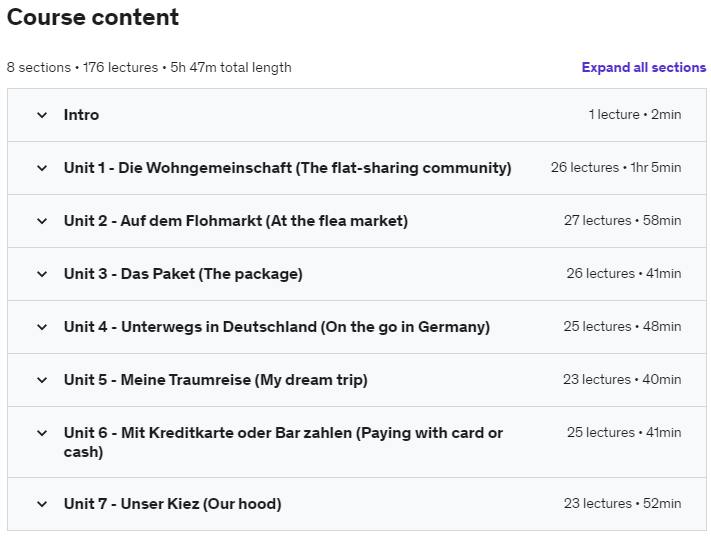Expand the Intro section chevron
Image resolution: width=711 pixels, height=536 pixels.
(x=42, y=115)
